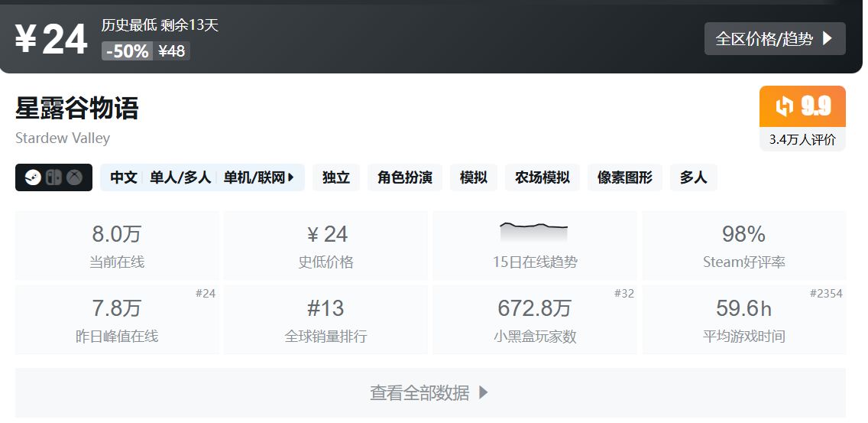Click the large ¥24 current price
Image resolution: width=868 pixels, height=423 pixels.
click(51, 39)
